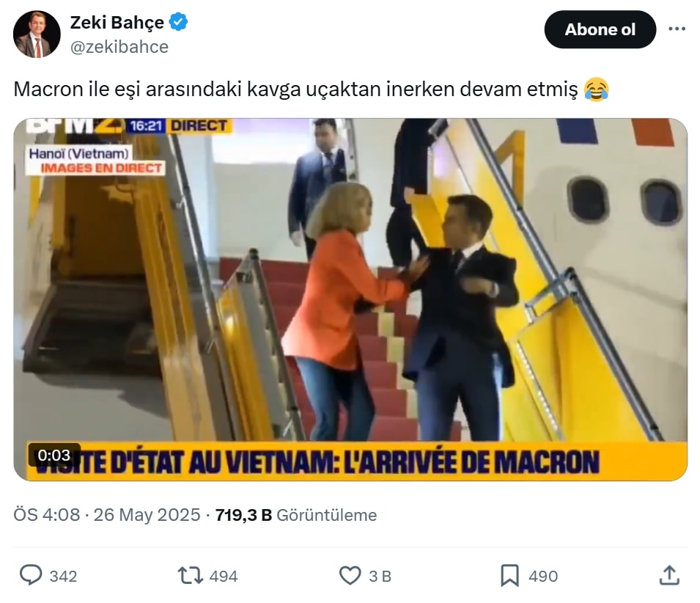Click the 342 replies count
The width and height of the screenshot is (700, 603).
coord(63,576)
